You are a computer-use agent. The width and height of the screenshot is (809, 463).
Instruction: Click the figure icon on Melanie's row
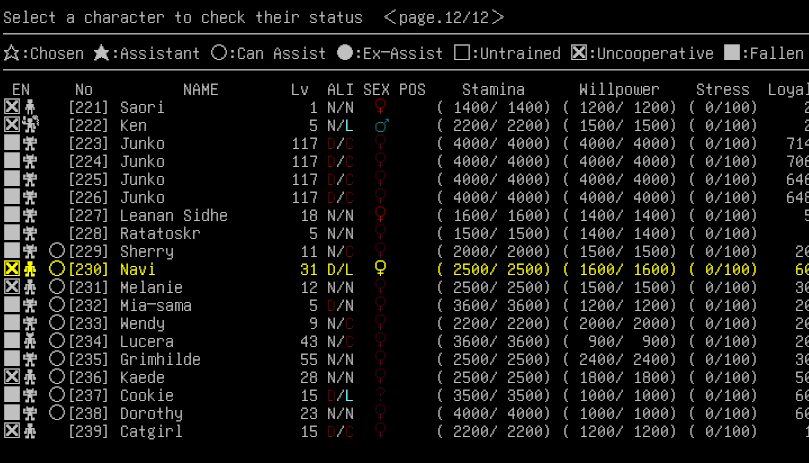point(30,287)
